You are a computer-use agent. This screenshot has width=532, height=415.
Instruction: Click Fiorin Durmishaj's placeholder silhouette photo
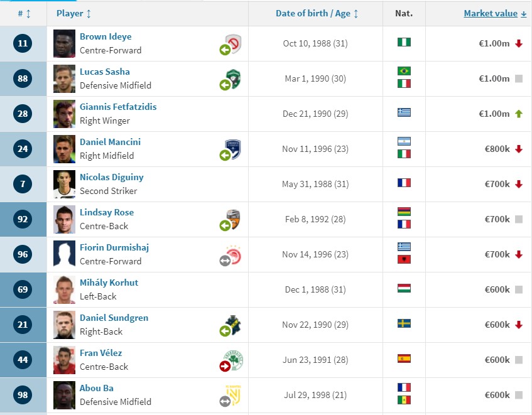65,254
